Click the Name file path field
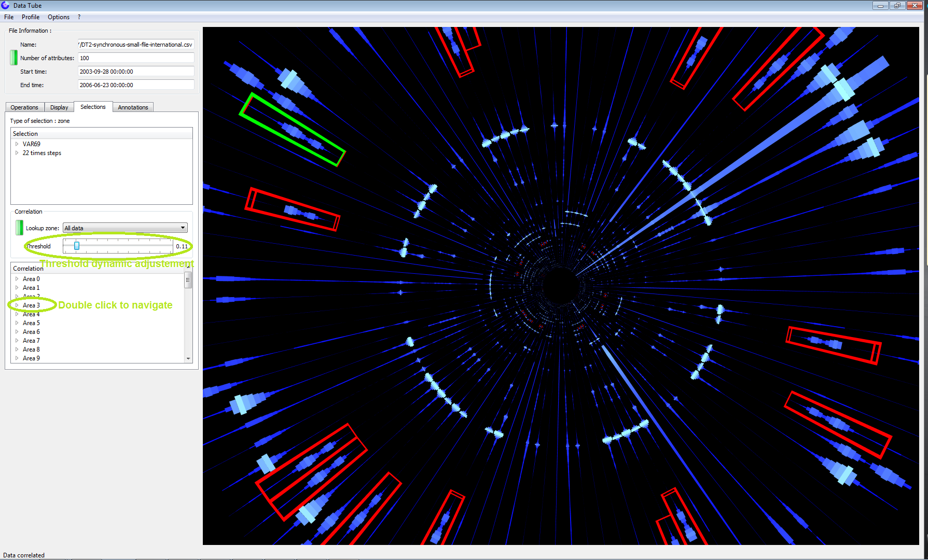928x560 pixels. [136, 45]
